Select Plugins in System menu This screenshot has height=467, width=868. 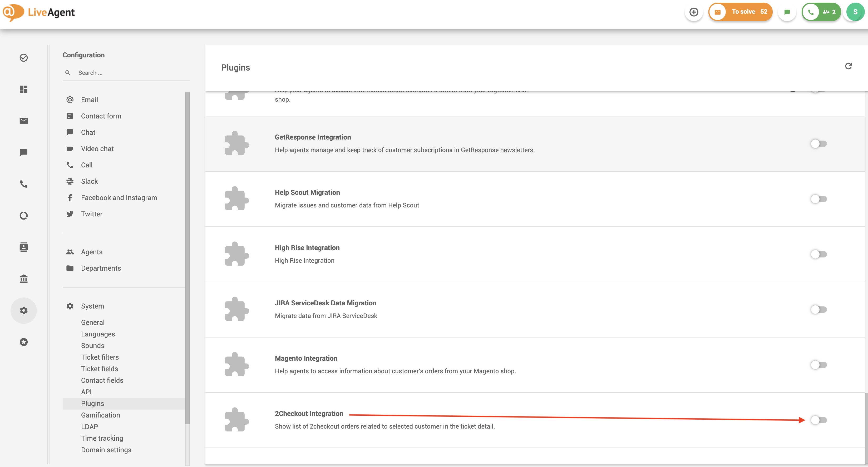[x=124, y=404]
